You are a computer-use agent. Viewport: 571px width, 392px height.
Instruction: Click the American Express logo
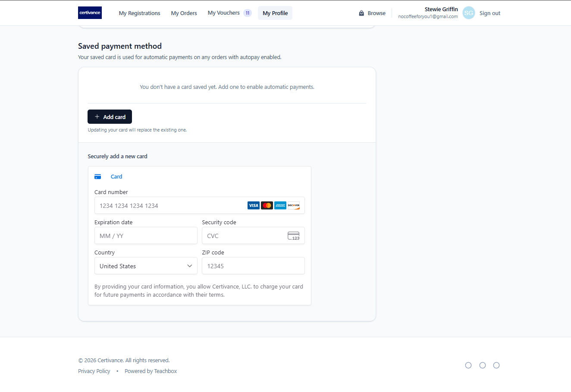point(280,206)
